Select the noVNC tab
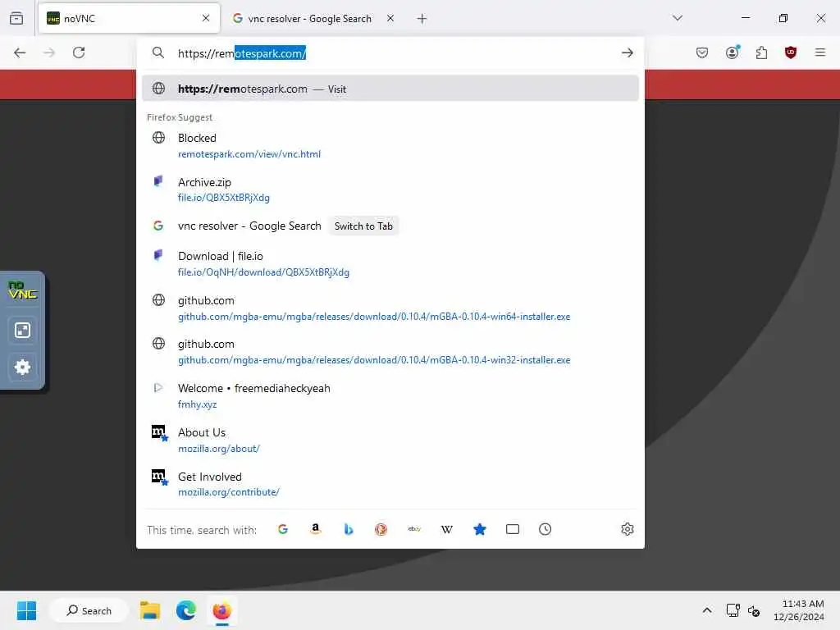 129,18
